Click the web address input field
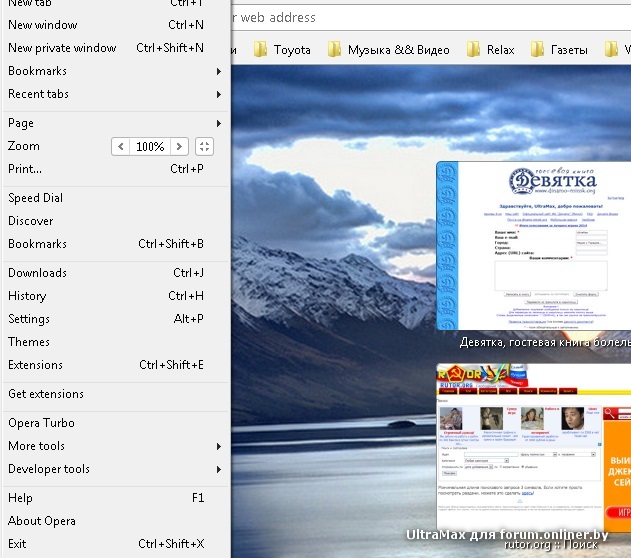This screenshot has height=558, width=631. (x=431, y=18)
